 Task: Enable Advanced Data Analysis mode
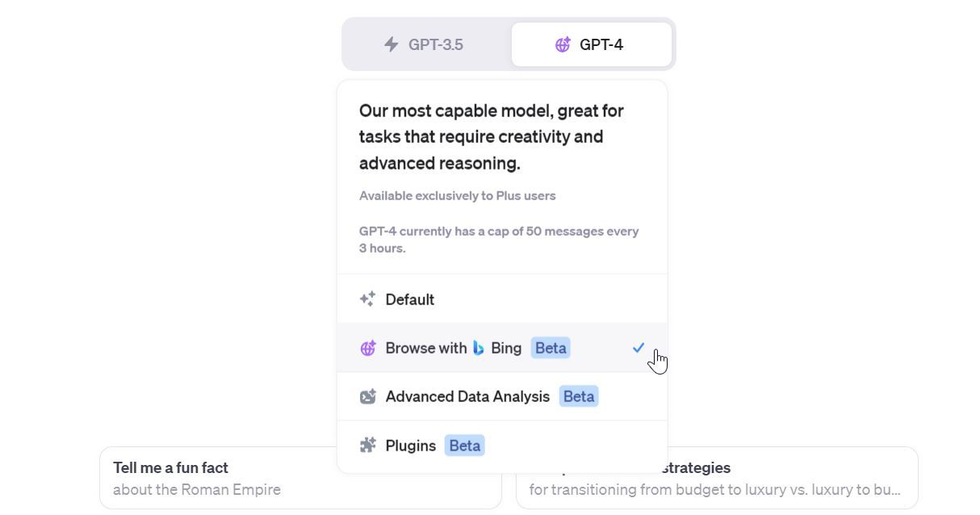click(467, 396)
